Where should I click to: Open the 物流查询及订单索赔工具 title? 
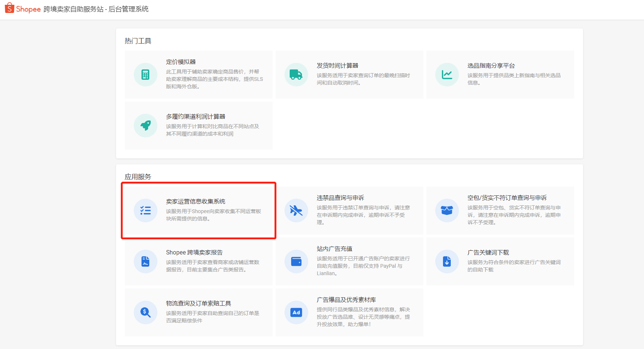(x=198, y=303)
